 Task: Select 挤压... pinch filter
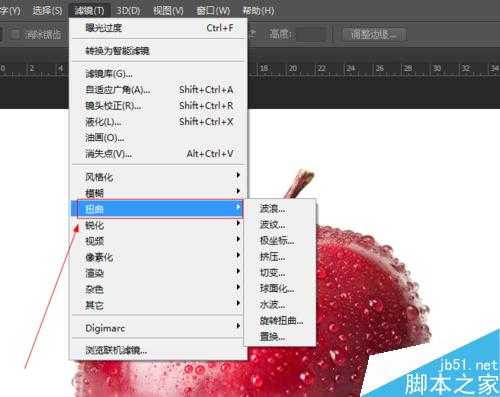(280, 257)
